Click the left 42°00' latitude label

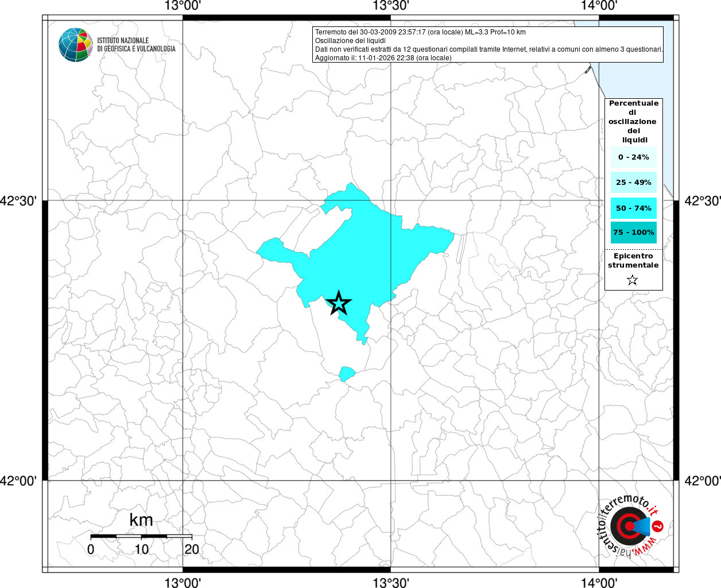18,481
